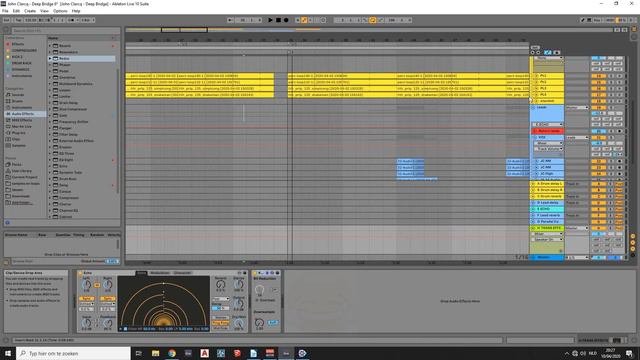This screenshot has height=360, width=640.
Task: Select the MIDI Effects browser category
Action: 22,120
